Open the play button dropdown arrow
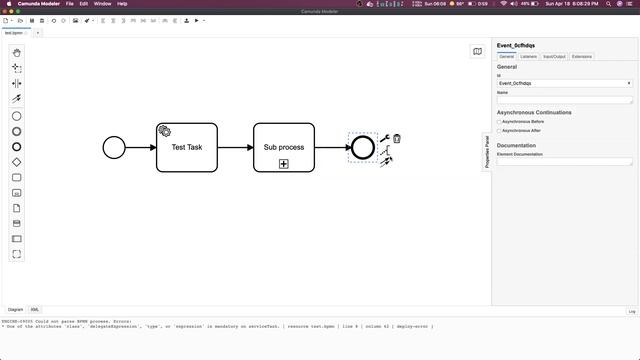 204,20
